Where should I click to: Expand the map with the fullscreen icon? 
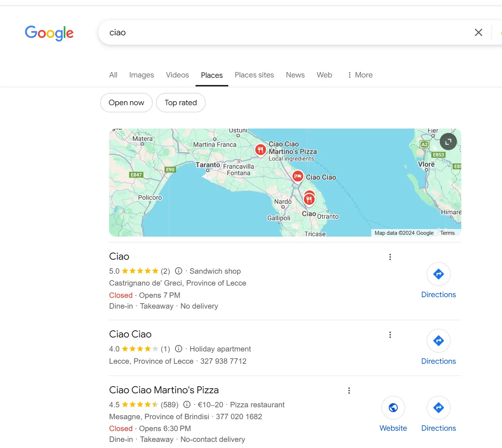(x=448, y=142)
